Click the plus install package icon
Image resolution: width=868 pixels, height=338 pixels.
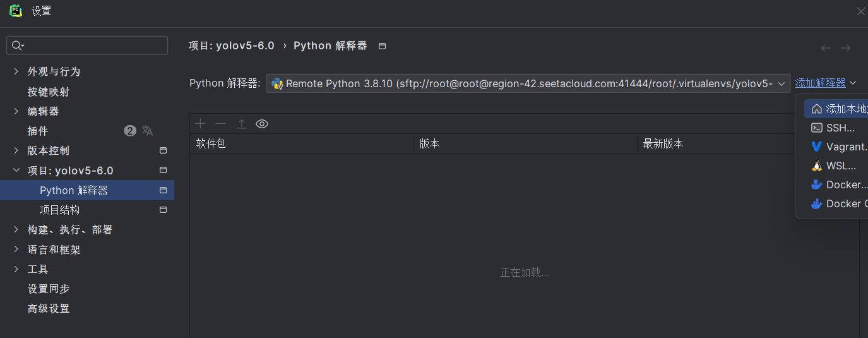click(x=200, y=124)
